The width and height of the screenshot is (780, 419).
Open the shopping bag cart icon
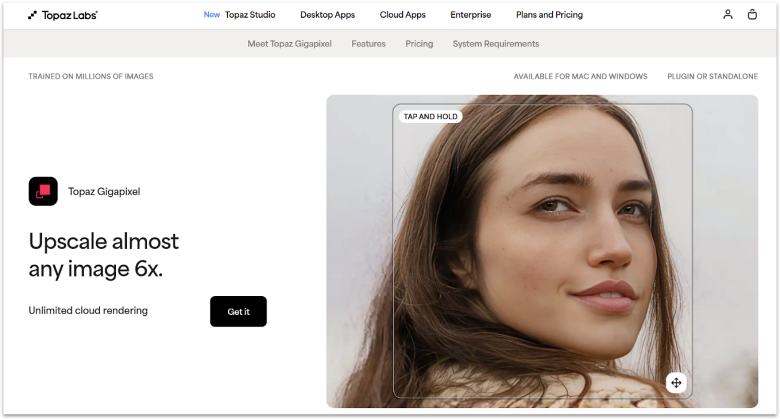752,14
